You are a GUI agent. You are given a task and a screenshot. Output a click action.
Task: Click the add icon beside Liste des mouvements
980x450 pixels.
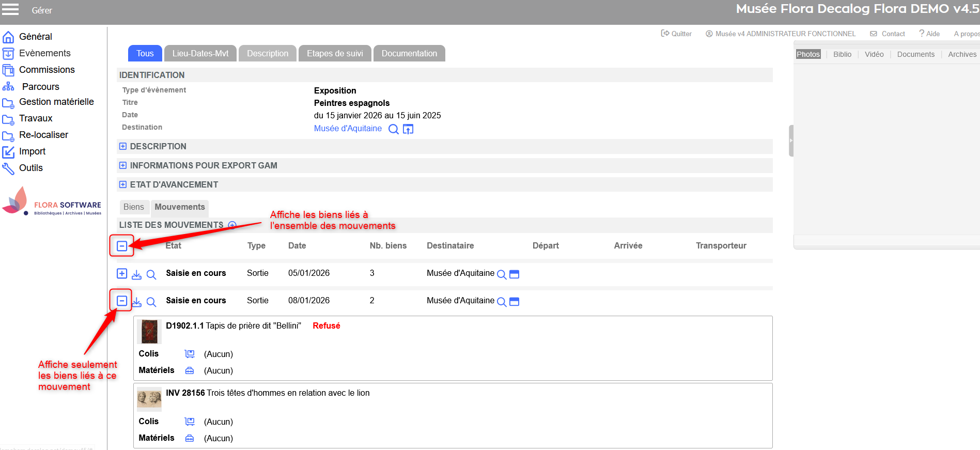click(x=232, y=225)
